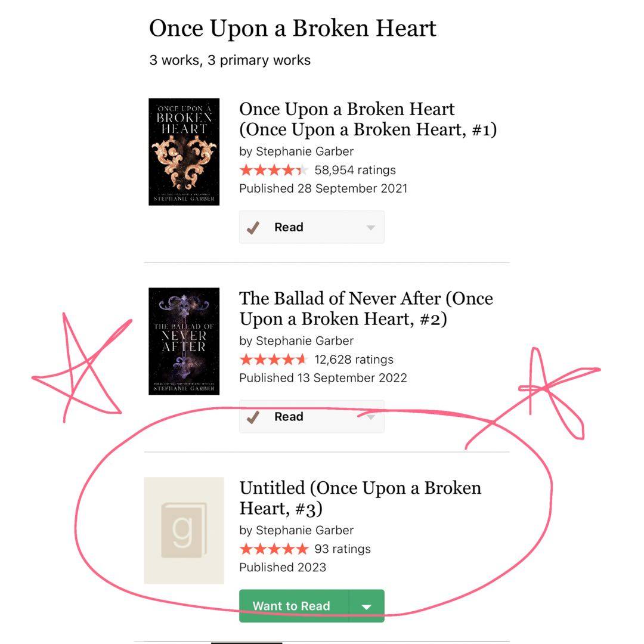
Task: Click the star rating for Once Upon a Broken Heart #1
Action: [274, 170]
